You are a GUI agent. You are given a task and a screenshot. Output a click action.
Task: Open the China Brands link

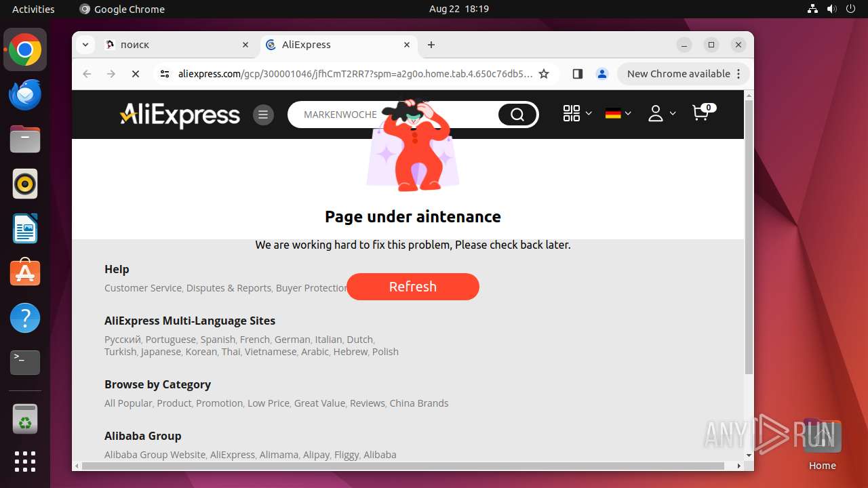click(x=419, y=403)
